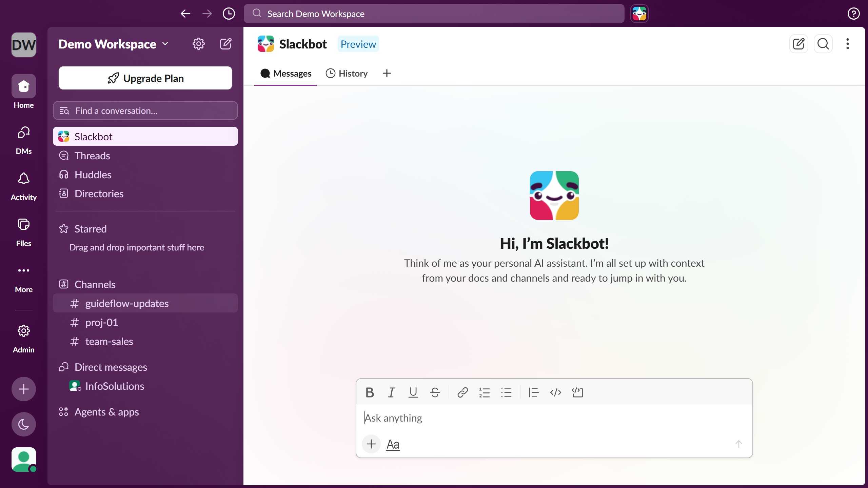Click the large Slackbot logo image
The height and width of the screenshot is (488, 868).
point(554,196)
